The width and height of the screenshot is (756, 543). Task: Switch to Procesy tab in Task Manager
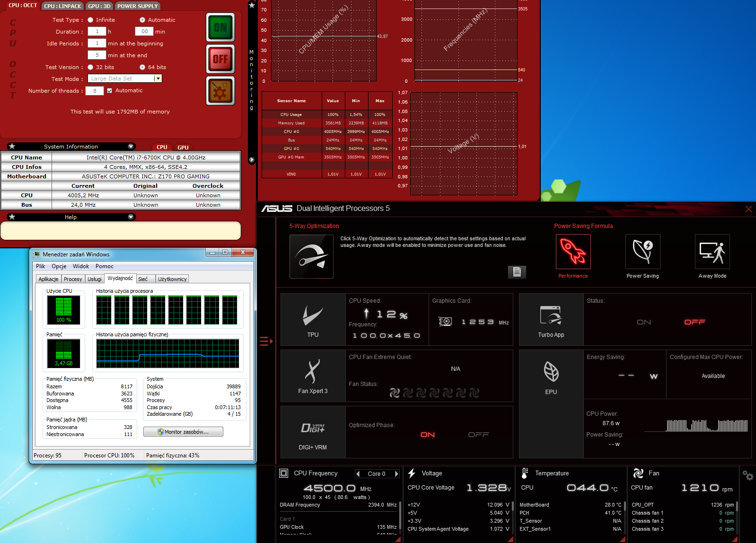pyautogui.click(x=73, y=279)
